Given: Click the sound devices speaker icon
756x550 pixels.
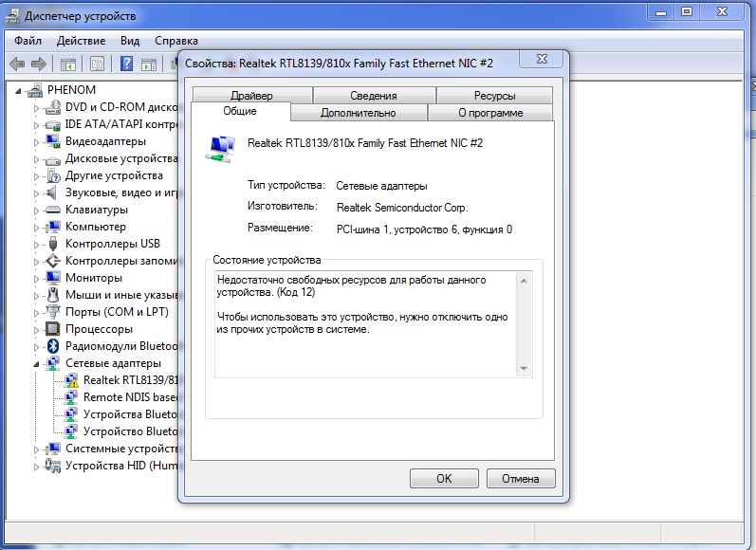Looking at the screenshot, I should (x=52, y=192).
